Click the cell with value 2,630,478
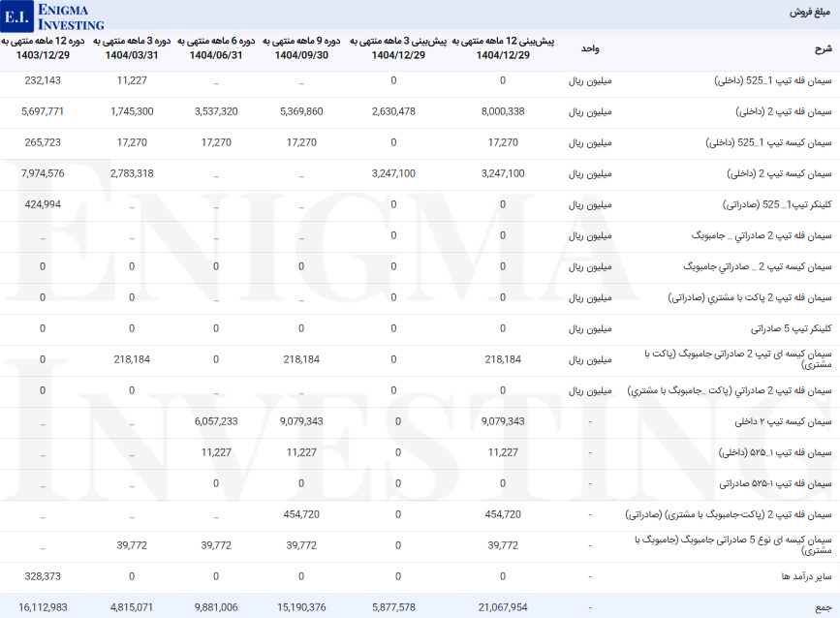 pyautogui.click(x=392, y=111)
